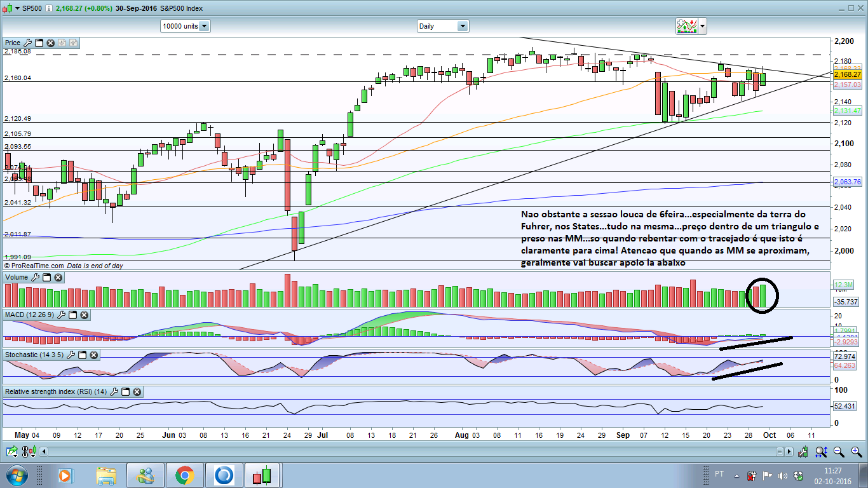This screenshot has width=868, height=488.
Task: Open the 10000 units dropdown
Action: point(186,26)
